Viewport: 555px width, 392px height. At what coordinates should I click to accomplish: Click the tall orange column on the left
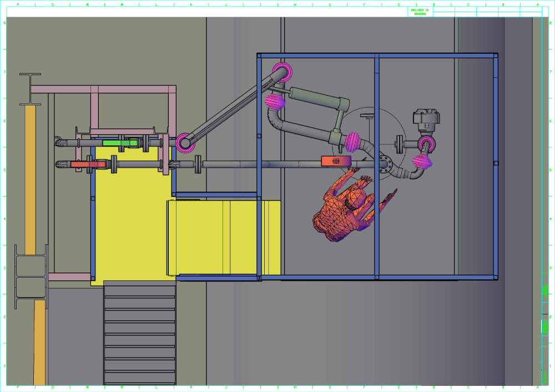click(x=30, y=178)
